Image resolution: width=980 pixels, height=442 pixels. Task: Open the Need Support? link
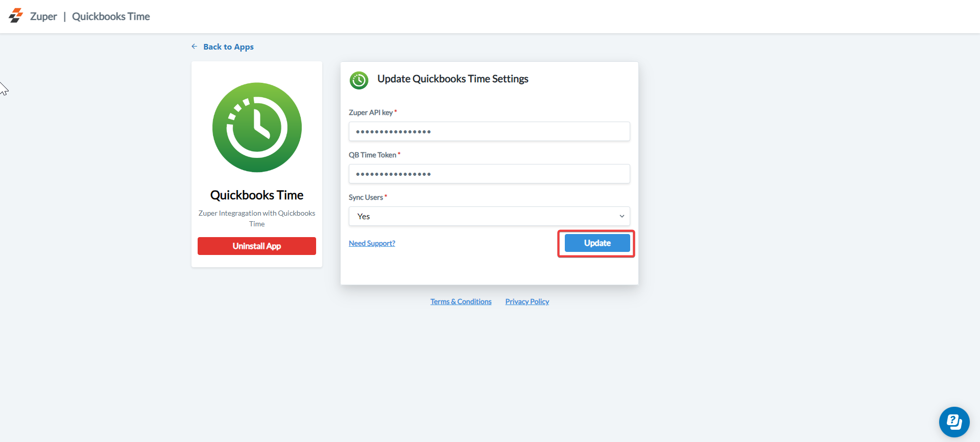point(372,243)
